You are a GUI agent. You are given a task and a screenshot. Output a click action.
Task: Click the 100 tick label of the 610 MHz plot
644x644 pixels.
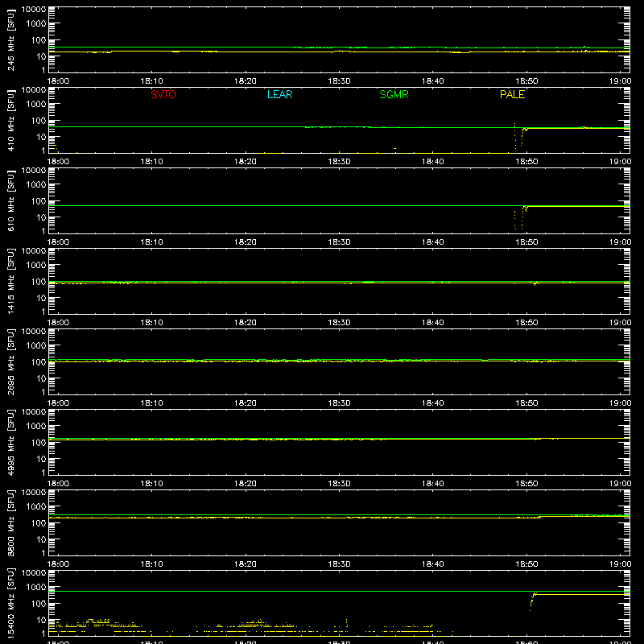(39, 201)
